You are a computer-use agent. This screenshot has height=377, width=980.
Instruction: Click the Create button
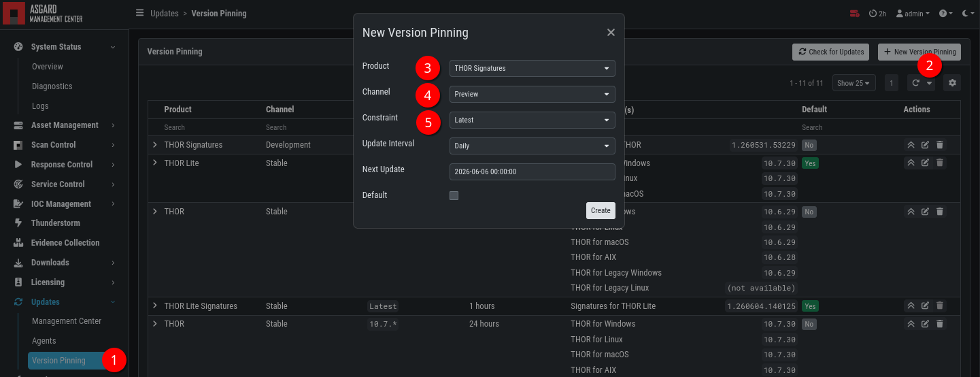[601, 211]
